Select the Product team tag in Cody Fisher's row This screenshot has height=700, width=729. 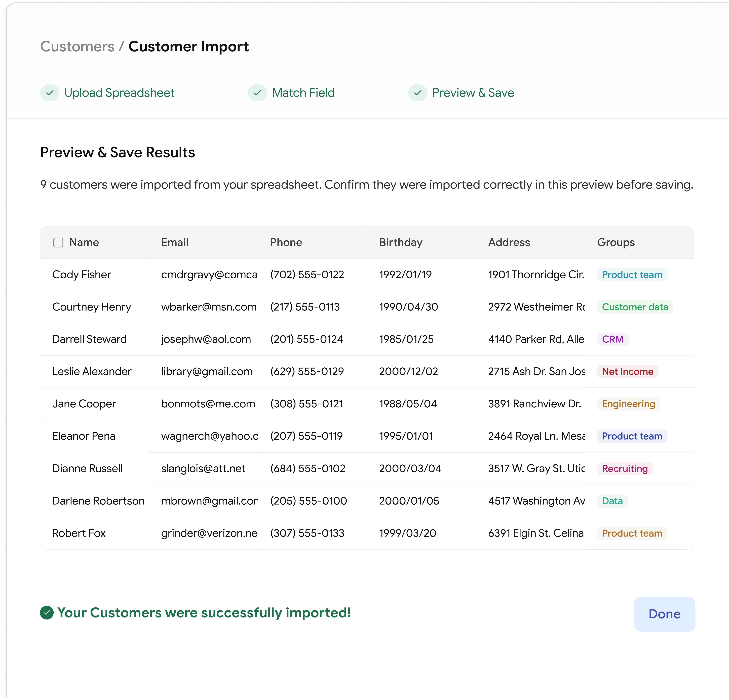pyautogui.click(x=632, y=275)
